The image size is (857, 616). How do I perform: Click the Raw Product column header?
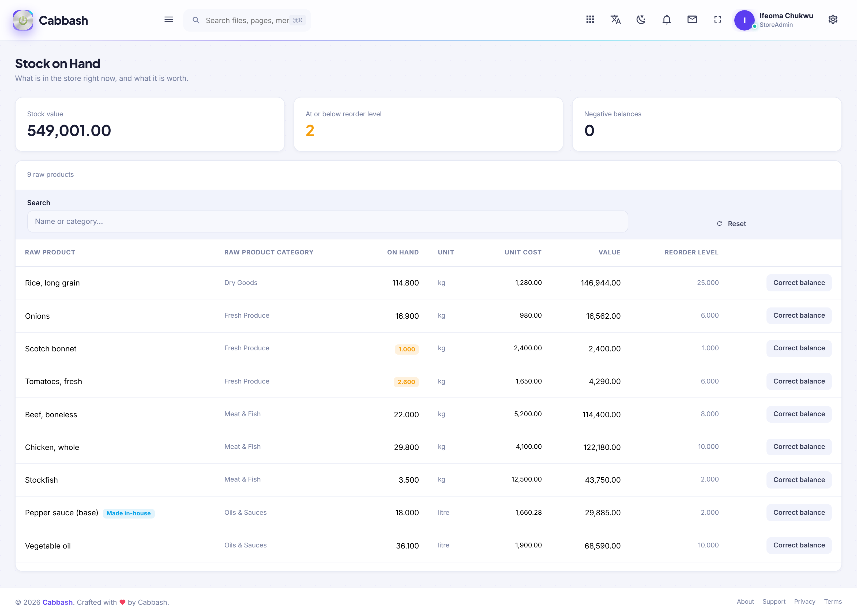coord(50,252)
